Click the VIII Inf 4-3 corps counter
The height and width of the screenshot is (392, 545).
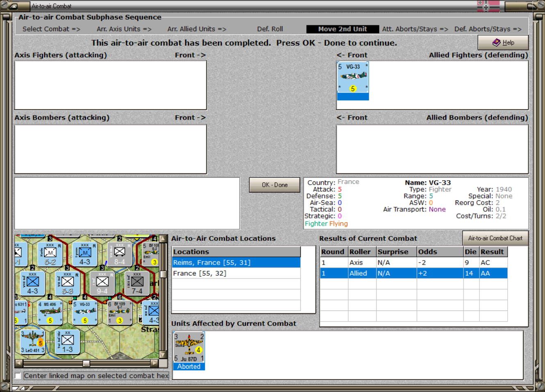click(x=32, y=283)
